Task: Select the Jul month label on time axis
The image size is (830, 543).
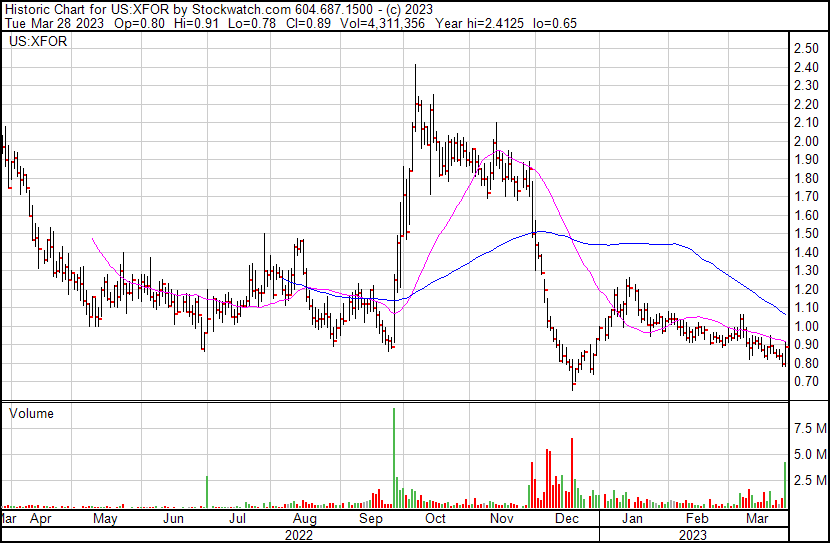Action: (x=238, y=519)
